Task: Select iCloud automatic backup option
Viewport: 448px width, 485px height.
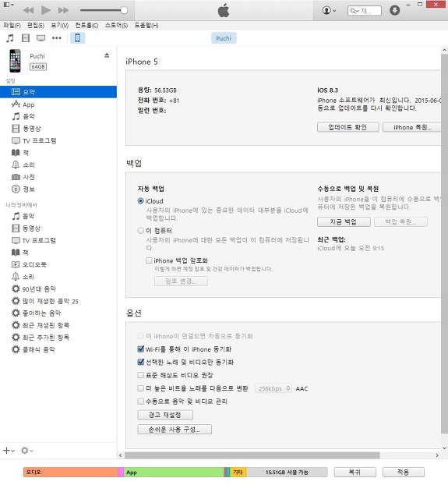Action: [140, 200]
